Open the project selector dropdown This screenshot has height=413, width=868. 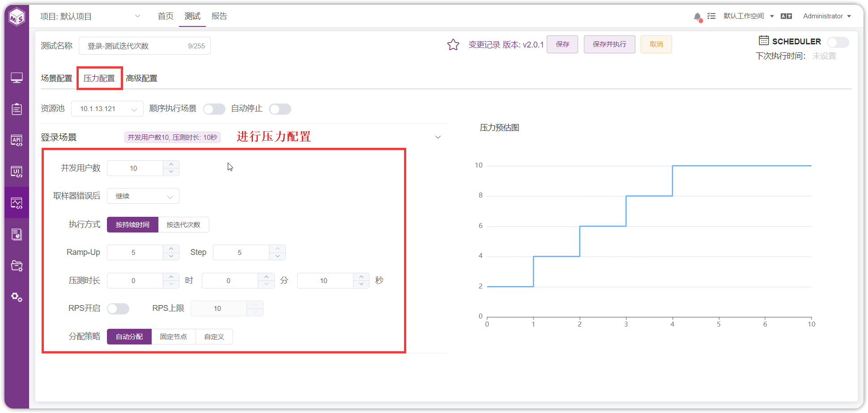pos(90,17)
